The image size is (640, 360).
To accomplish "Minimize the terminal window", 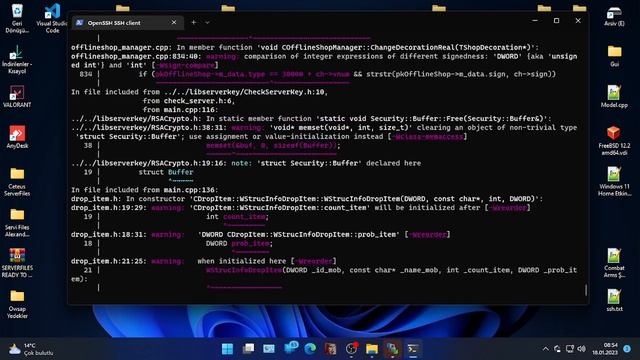I will (x=535, y=20).
